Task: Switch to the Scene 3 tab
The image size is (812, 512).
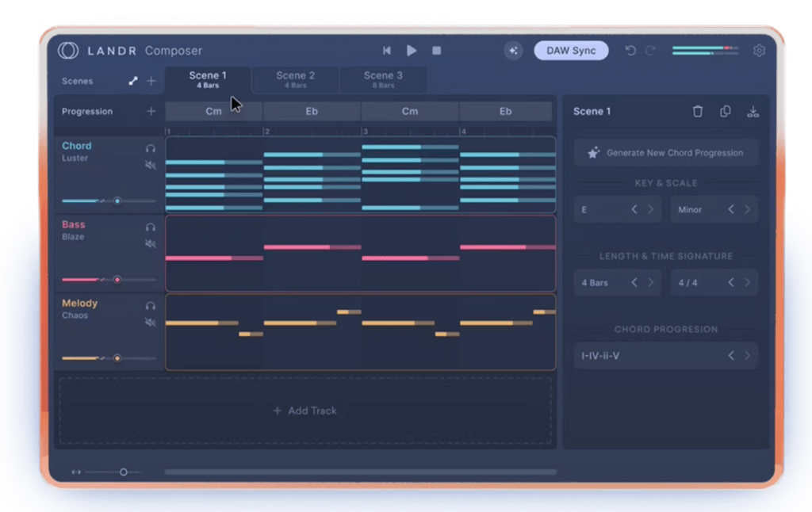Action: pyautogui.click(x=383, y=80)
